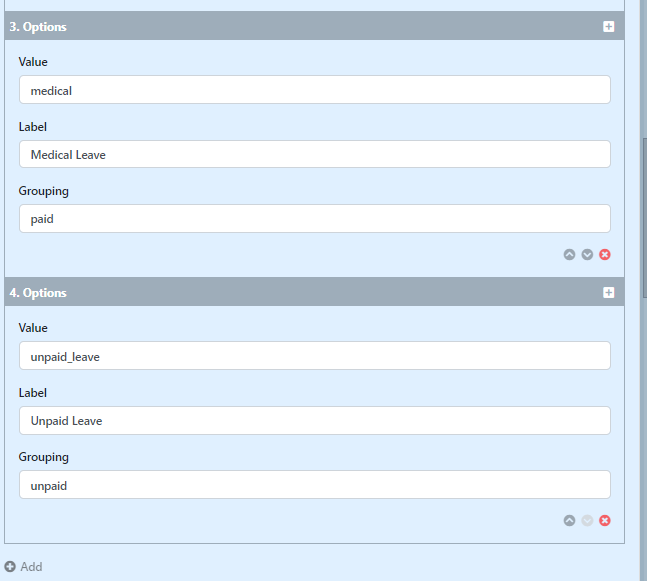Click the greyed-out down arrow for Unpaid Leave
This screenshot has height=581, width=647.
tap(587, 521)
